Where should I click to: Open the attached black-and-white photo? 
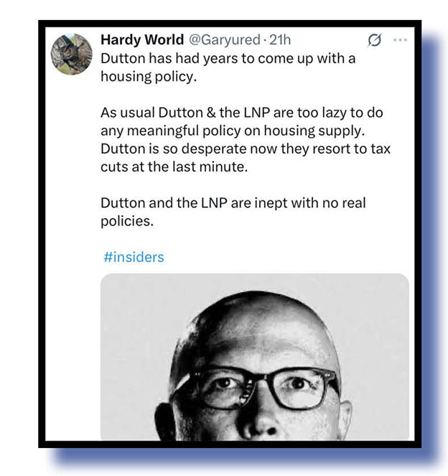tap(255, 357)
